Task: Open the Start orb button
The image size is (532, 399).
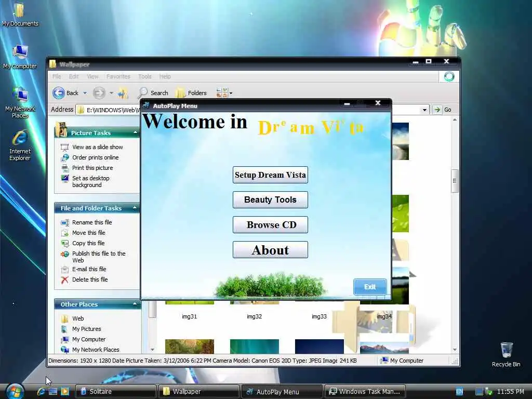Action: point(15,391)
